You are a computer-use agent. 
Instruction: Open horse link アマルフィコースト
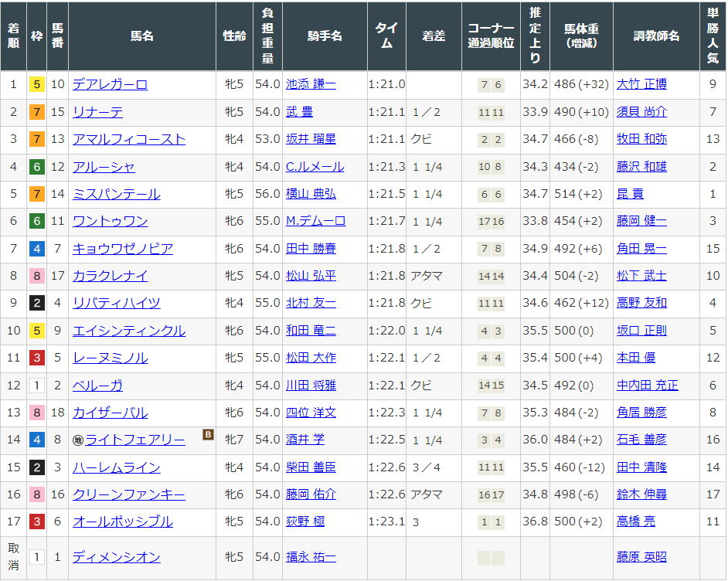(x=129, y=139)
